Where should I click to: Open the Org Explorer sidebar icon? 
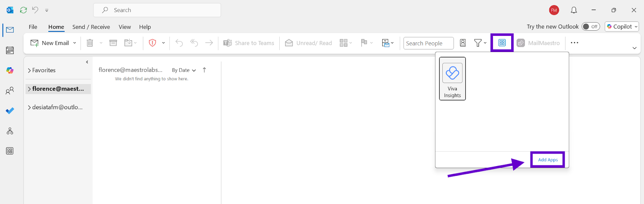click(x=10, y=131)
